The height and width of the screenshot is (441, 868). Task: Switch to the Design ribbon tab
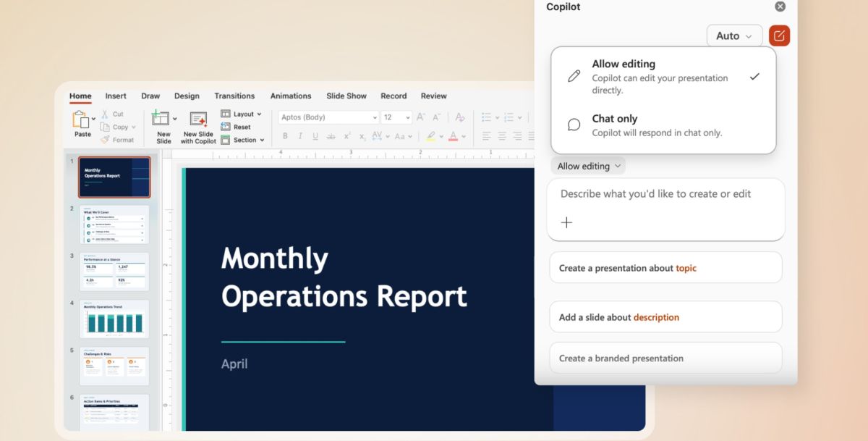point(187,96)
